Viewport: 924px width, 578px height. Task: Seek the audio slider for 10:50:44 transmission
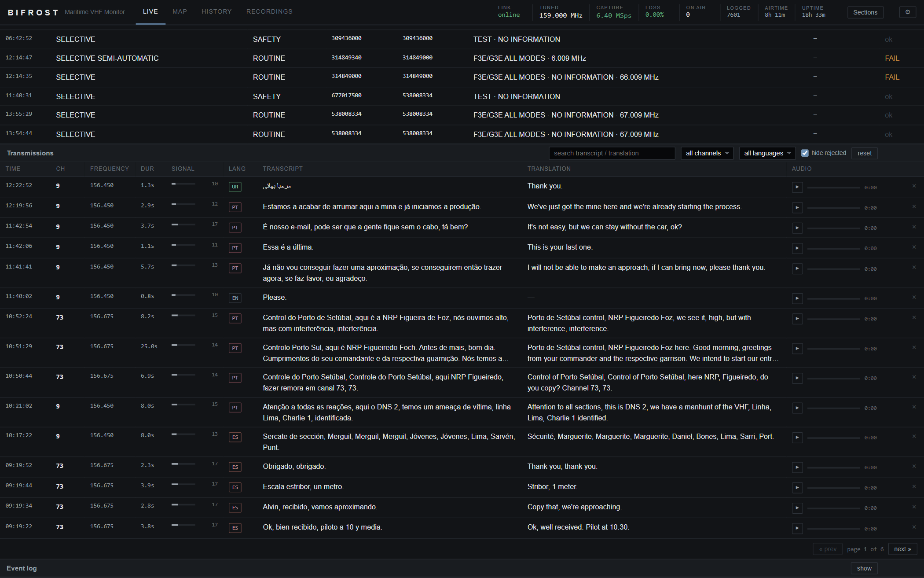(833, 378)
